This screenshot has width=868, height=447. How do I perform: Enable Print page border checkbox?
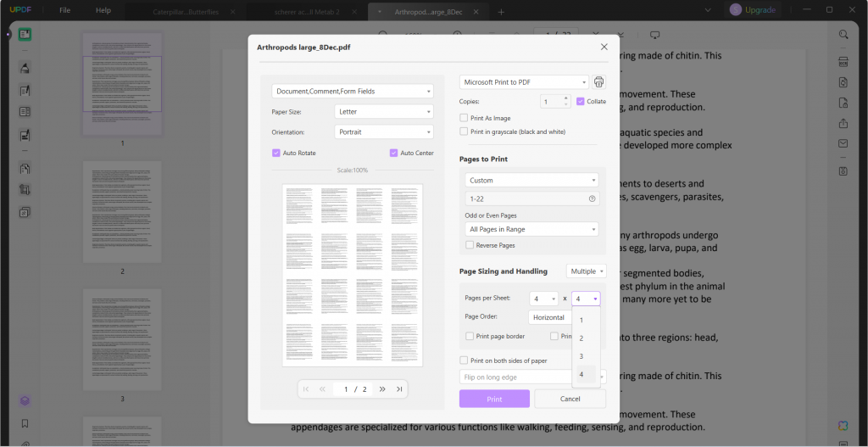(x=470, y=336)
